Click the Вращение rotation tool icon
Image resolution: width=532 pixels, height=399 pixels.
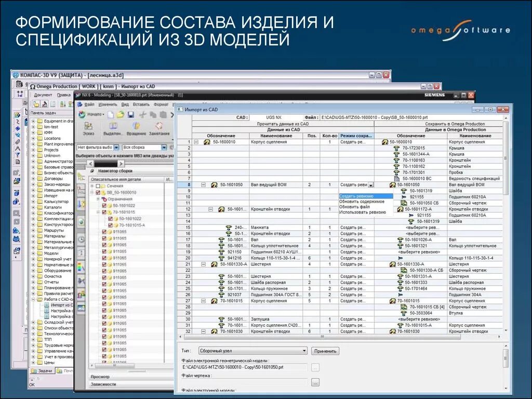coord(136,127)
